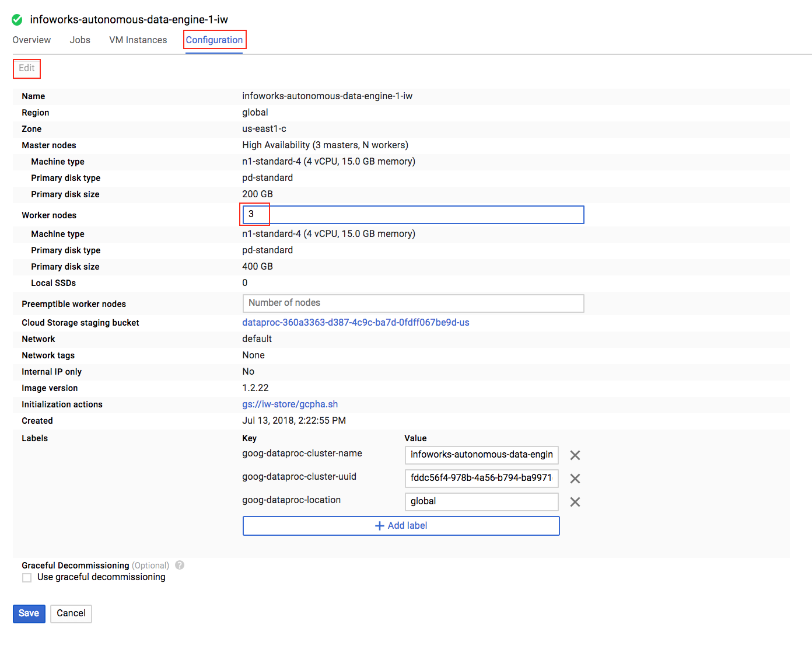Viewport: 812px width, 656px height.
Task: Click the Network value default
Action: coord(257,339)
